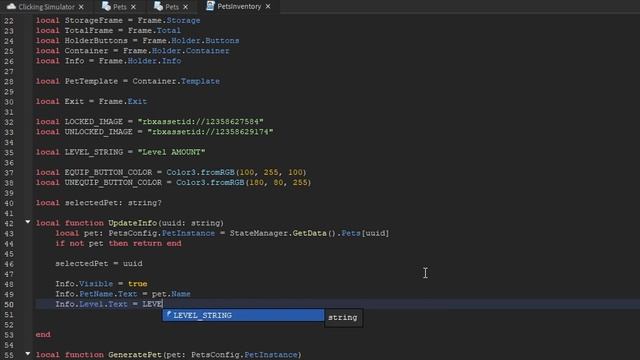Click "selectedPet: string?" on line 40
The height and width of the screenshot is (360, 640).
[x=113, y=203]
